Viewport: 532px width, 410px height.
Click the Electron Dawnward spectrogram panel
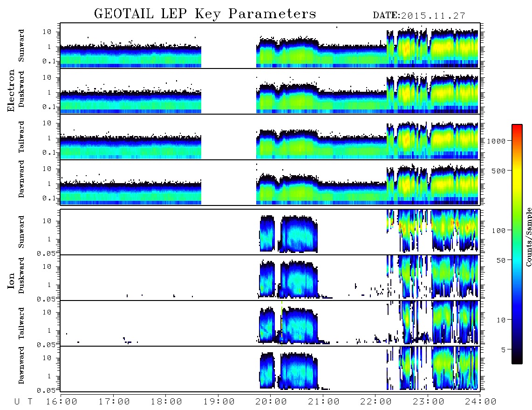(x=270, y=182)
